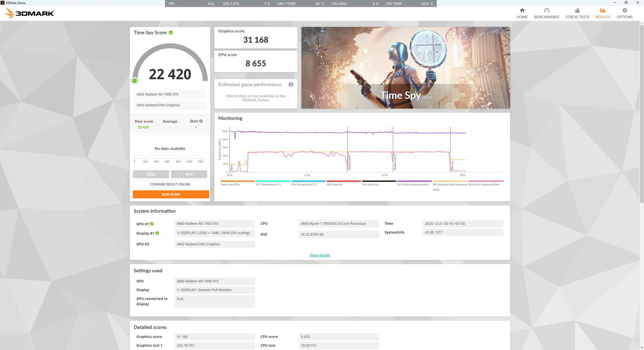Viewport: 644px width, 350px height.
Task: Click the Monitoring panel heading
Action: [x=230, y=118]
